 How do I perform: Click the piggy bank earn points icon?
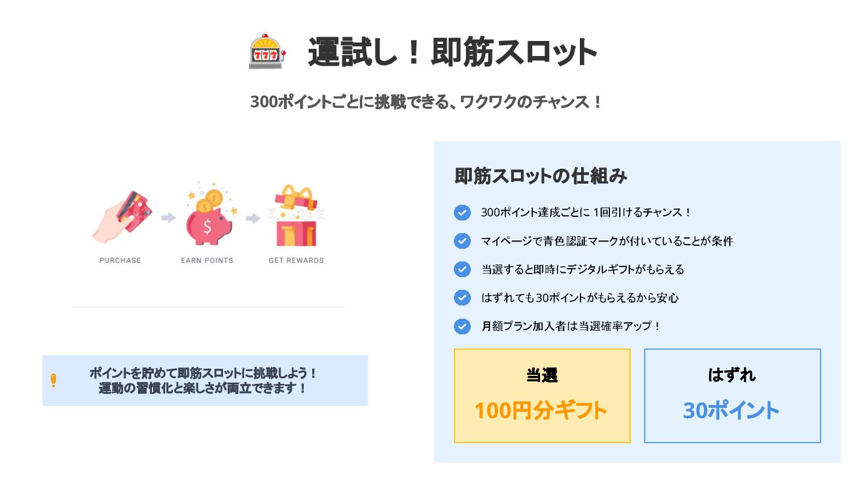coord(208,216)
